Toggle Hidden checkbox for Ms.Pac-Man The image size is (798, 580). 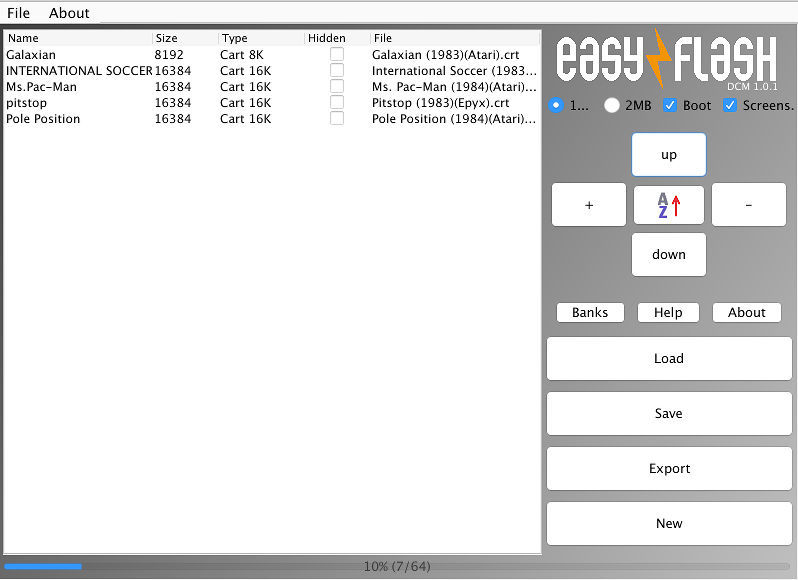point(336,86)
